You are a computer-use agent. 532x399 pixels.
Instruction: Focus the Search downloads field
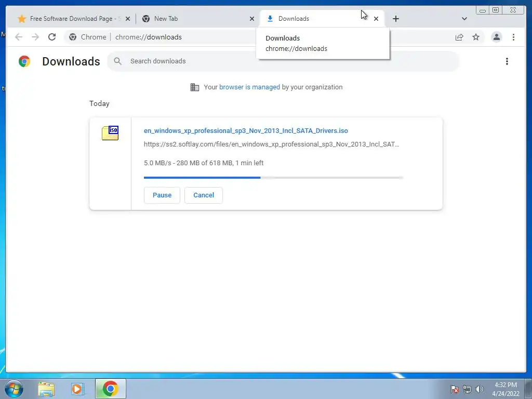pyautogui.click(x=283, y=61)
